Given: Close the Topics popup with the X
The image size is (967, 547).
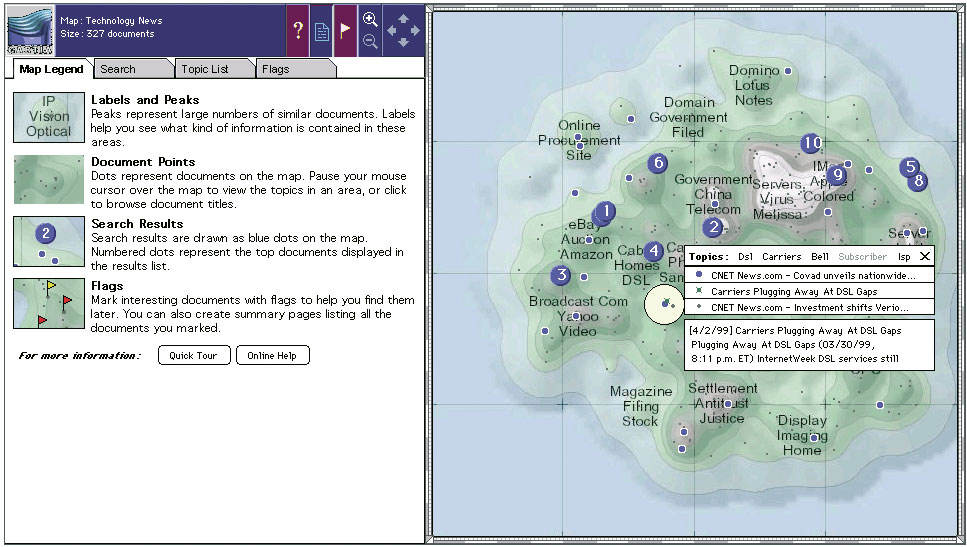Looking at the screenshot, I should point(924,256).
